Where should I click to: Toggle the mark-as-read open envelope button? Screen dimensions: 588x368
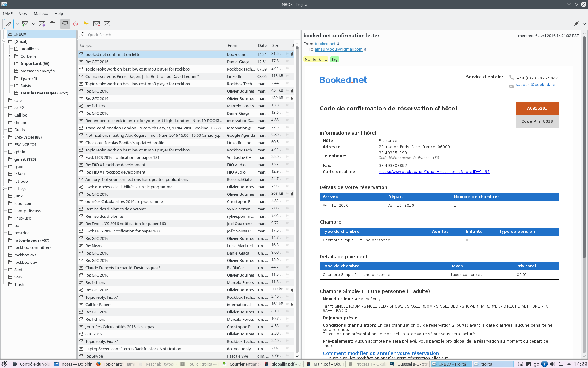click(x=65, y=24)
